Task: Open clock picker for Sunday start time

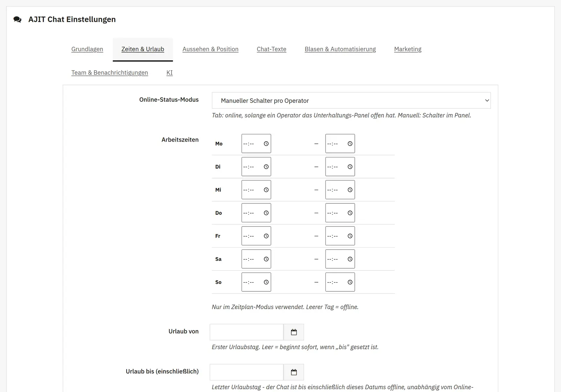Action: (x=266, y=282)
